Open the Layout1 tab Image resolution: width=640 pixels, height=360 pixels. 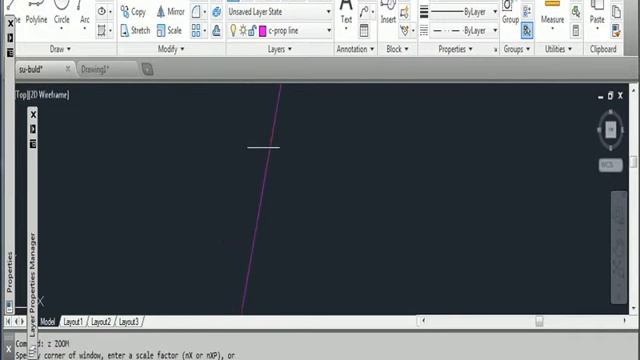point(73,322)
